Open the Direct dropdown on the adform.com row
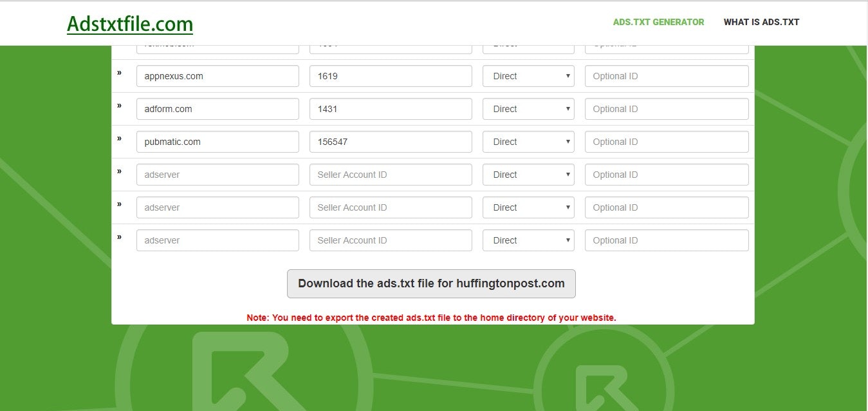The height and width of the screenshot is (411, 868). click(528, 108)
